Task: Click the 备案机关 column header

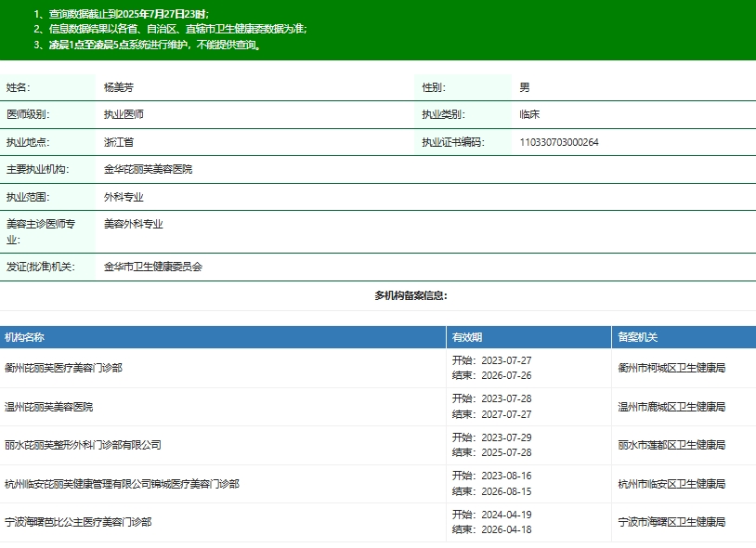Action: point(638,337)
